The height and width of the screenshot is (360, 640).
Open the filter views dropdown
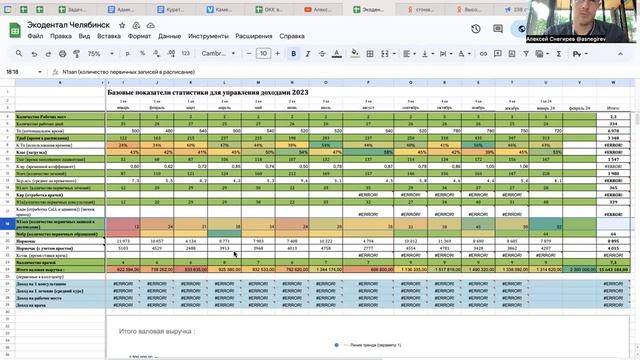tap(542, 53)
